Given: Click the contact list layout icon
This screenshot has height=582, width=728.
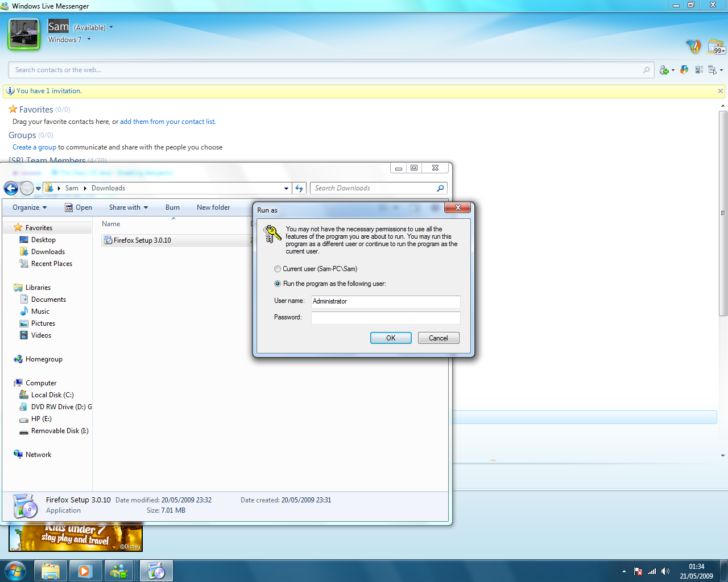Looking at the screenshot, I should (699, 70).
